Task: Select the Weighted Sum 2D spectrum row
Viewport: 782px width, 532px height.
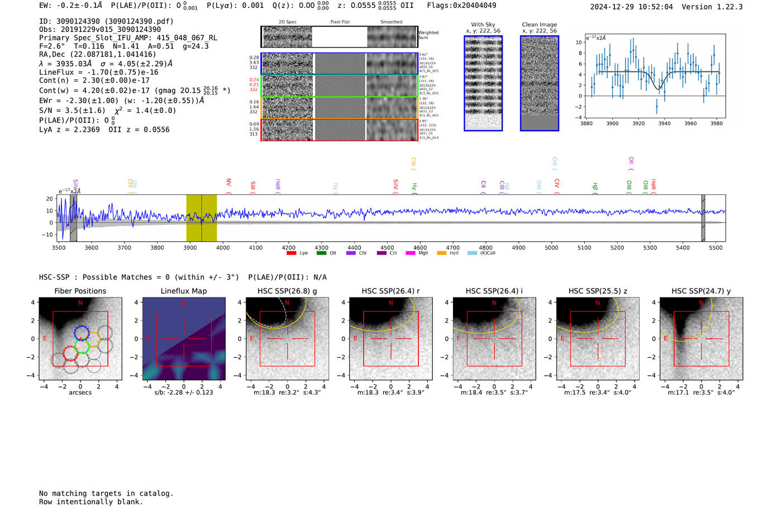Action: point(339,37)
